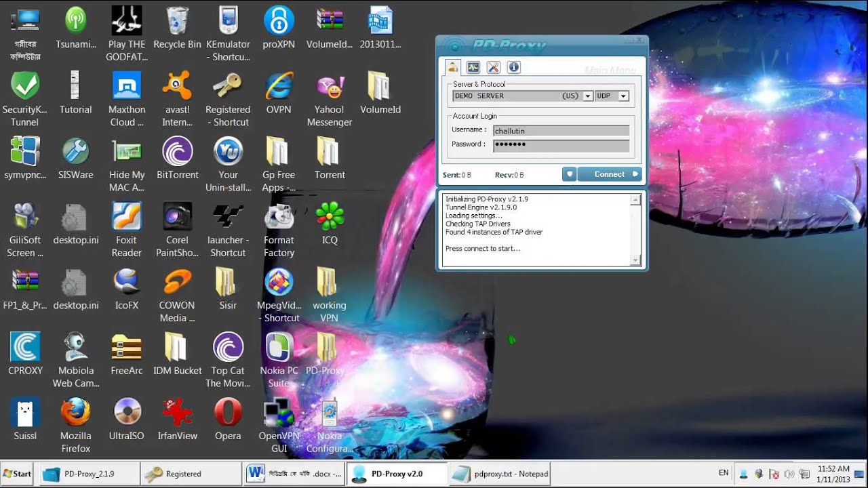Select the IrfanView desktop icon
Screen dimensions: 868x488
[177, 419]
